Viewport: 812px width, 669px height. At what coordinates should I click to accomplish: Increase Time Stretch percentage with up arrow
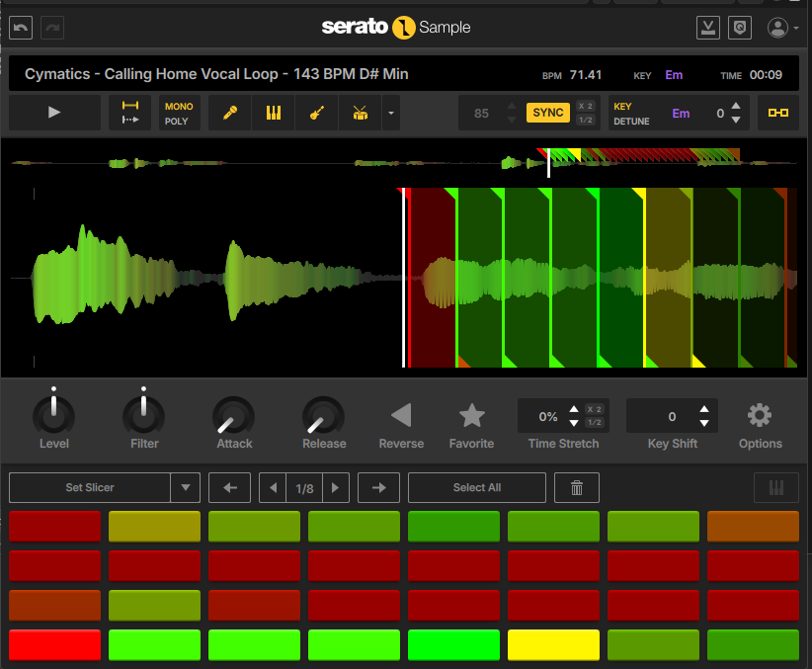[574, 409]
